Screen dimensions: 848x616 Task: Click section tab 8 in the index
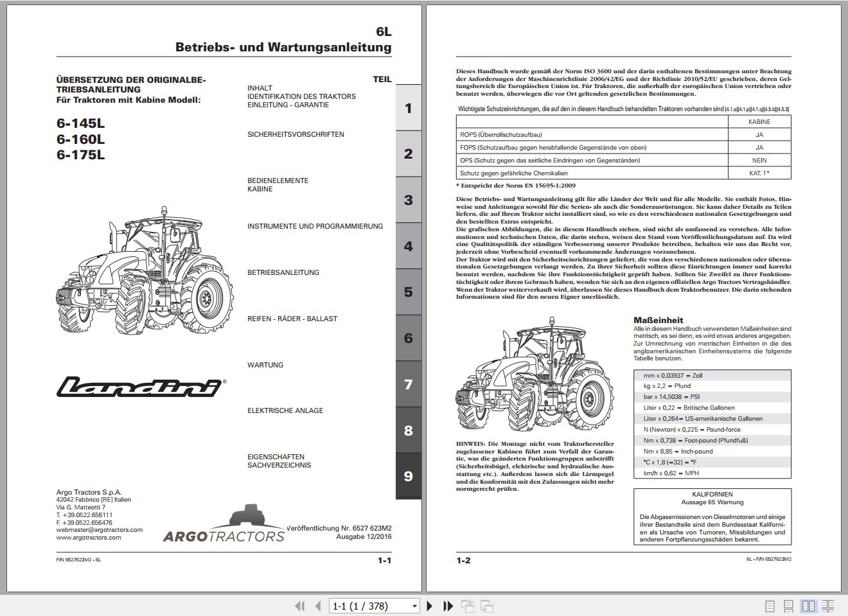[408, 430]
